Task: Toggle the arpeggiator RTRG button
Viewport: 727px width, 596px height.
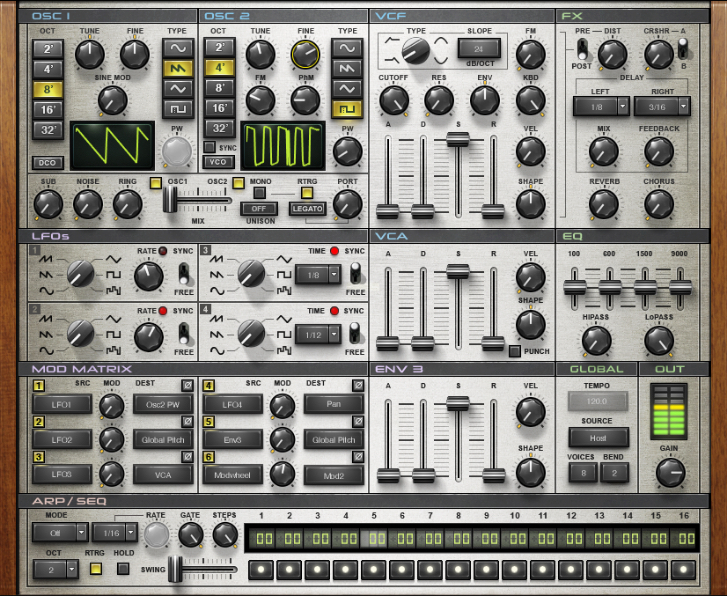Action: coord(96,568)
